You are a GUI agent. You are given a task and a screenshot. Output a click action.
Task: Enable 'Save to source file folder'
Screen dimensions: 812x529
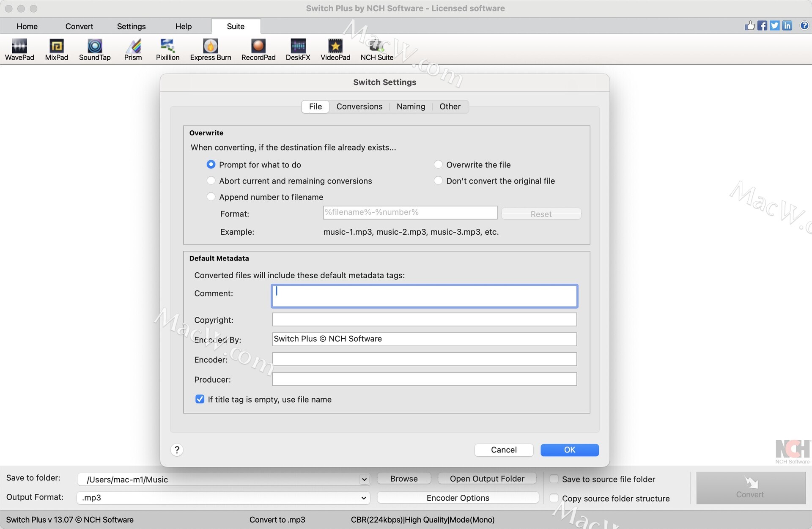[554, 479]
